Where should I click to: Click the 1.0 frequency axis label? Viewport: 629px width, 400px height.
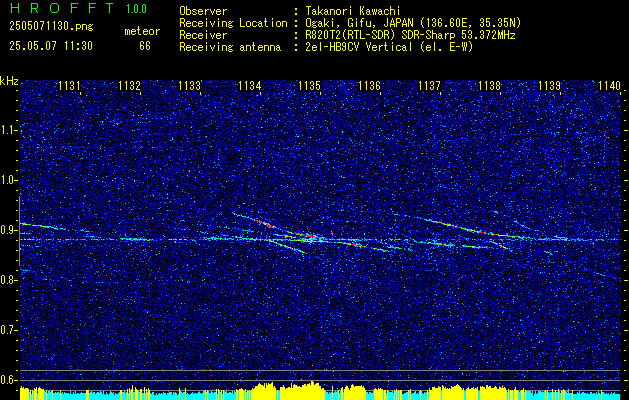click(x=8, y=181)
